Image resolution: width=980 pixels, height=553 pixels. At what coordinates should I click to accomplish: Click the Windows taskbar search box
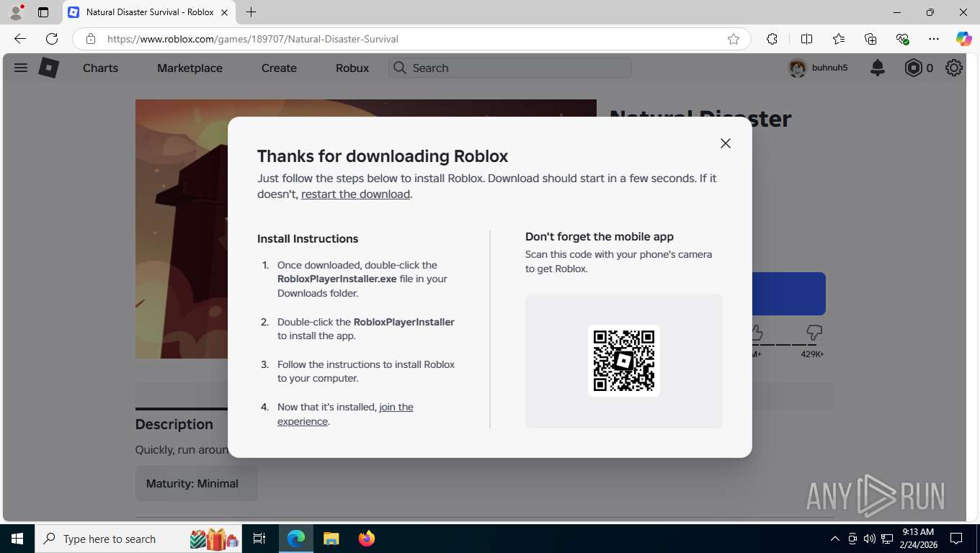pos(140,539)
